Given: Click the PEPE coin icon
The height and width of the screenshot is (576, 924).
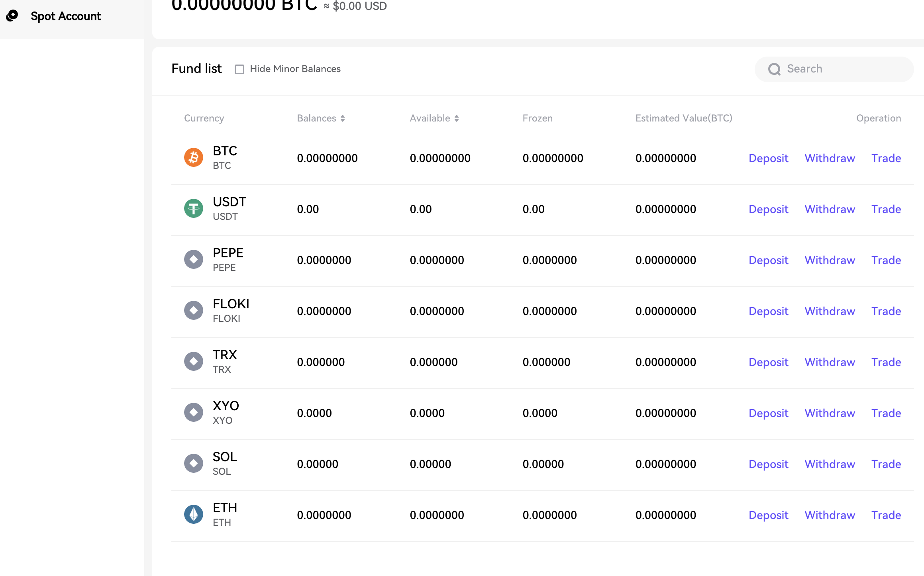Looking at the screenshot, I should click(194, 260).
